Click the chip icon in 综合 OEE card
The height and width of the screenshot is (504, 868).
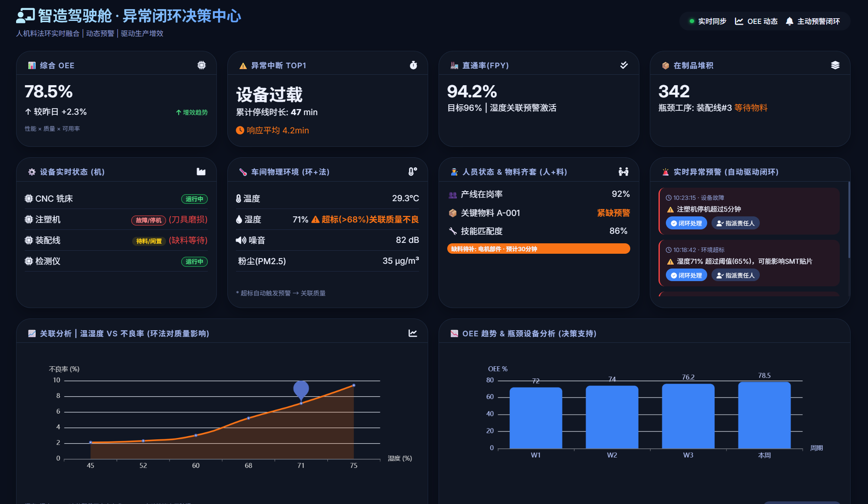[x=201, y=65]
